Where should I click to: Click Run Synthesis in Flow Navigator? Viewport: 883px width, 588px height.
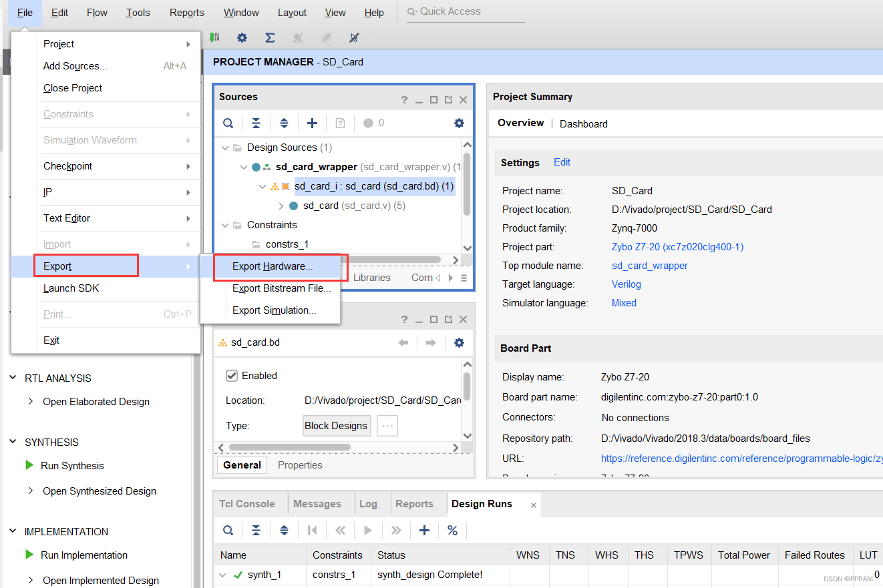[x=72, y=466]
